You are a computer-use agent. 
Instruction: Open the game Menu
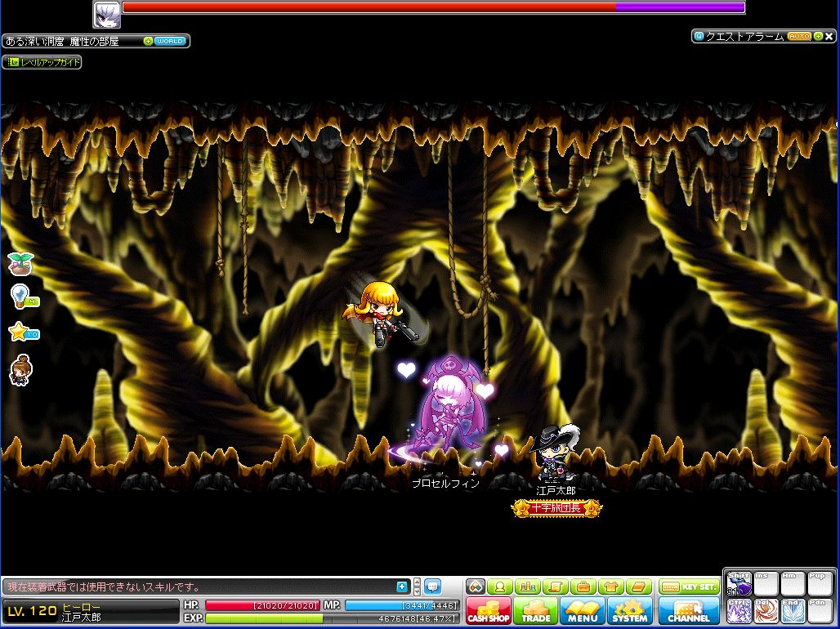(583, 611)
